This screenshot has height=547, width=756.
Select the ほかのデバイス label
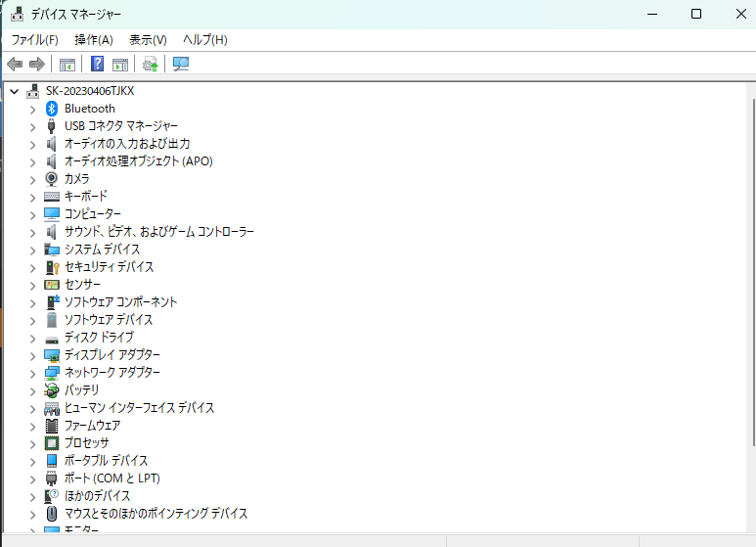pos(98,495)
